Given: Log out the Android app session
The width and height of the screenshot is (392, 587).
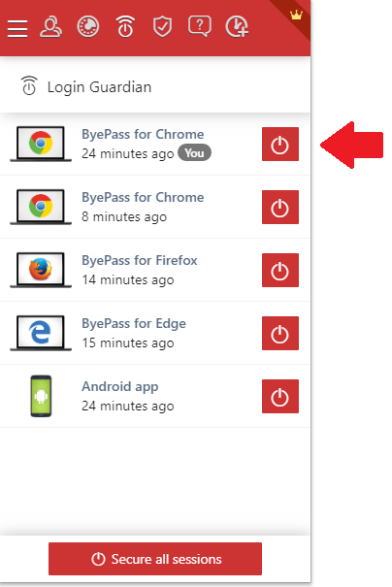Looking at the screenshot, I should point(280,397).
